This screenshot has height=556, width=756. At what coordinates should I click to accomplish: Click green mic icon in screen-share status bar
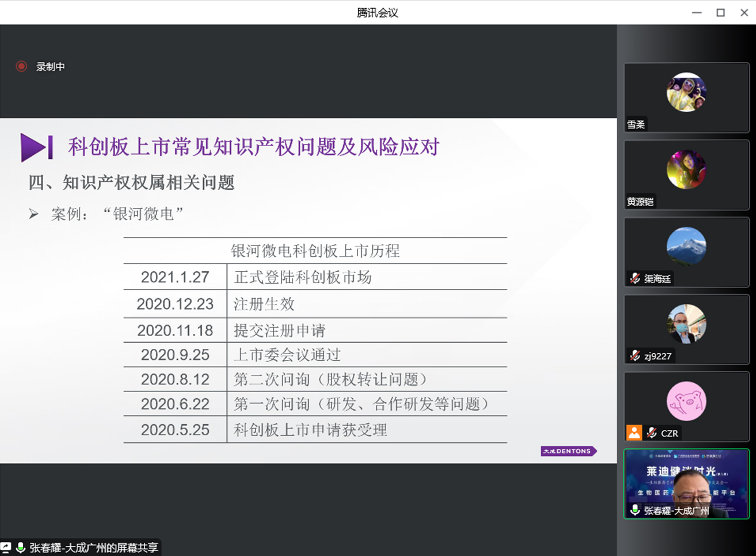click(x=20, y=548)
